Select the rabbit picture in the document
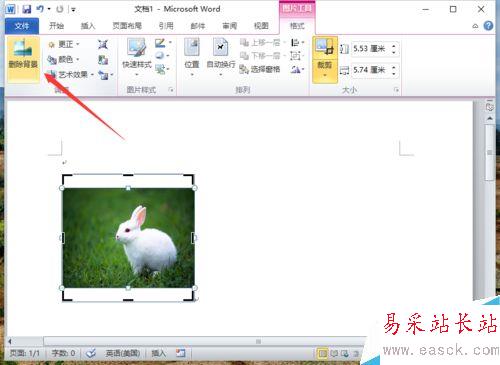Viewport: 500px width, 365px height. 128,238
